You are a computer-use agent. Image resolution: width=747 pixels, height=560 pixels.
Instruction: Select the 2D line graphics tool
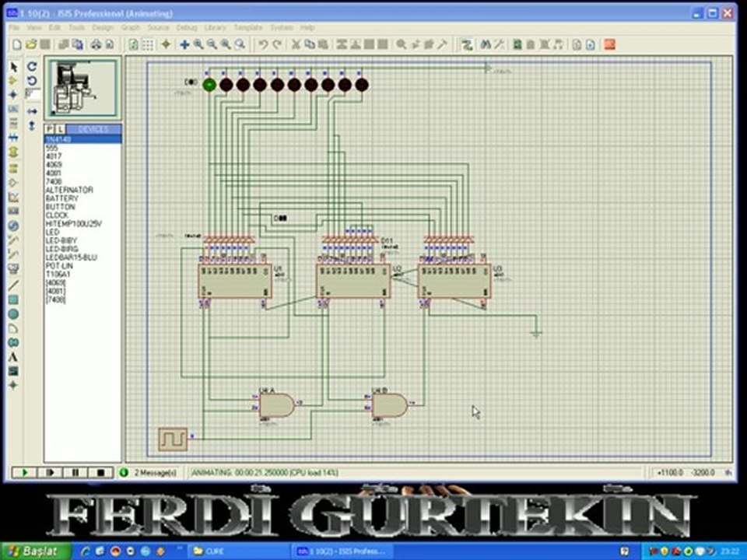13,285
